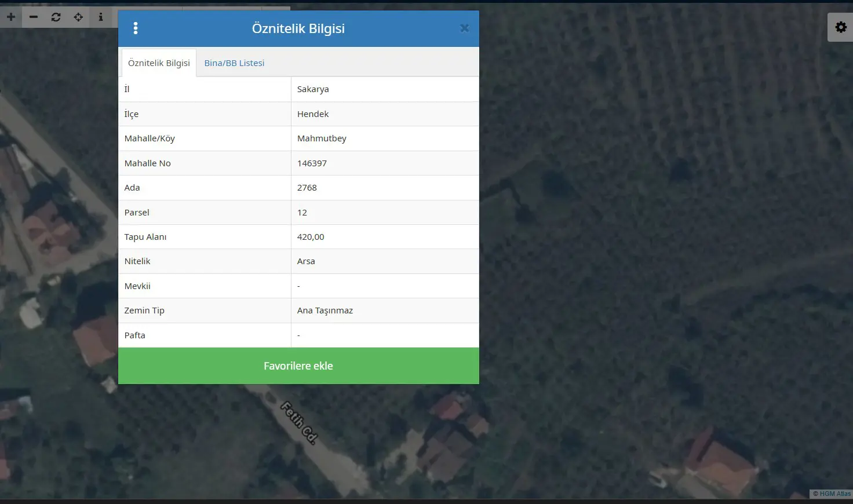The width and height of the screenshot is (853, 504).
Task: Click the Ana Taşınmaz value
Action: 325,311
